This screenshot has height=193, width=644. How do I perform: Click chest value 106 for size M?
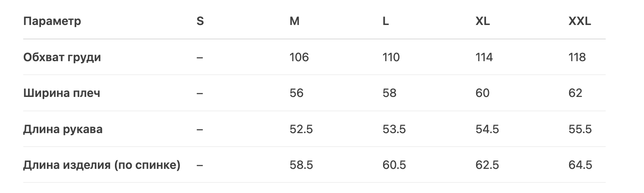coord(299,57)
